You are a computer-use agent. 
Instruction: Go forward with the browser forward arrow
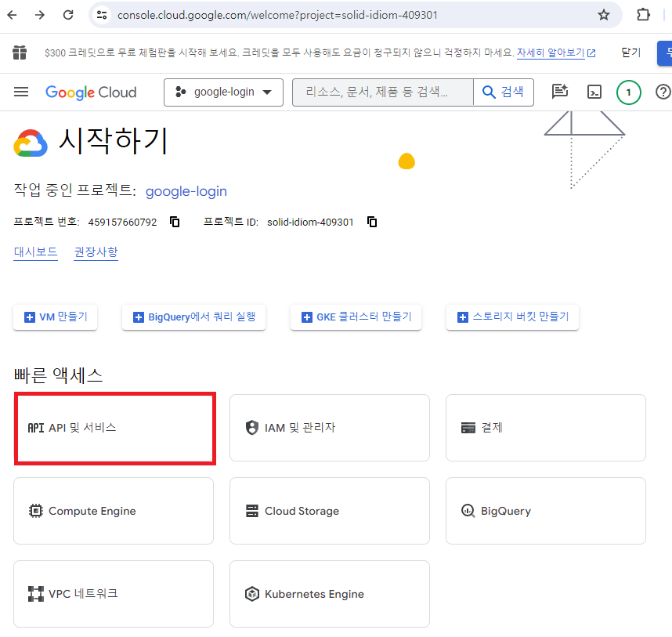pos(40,15)
